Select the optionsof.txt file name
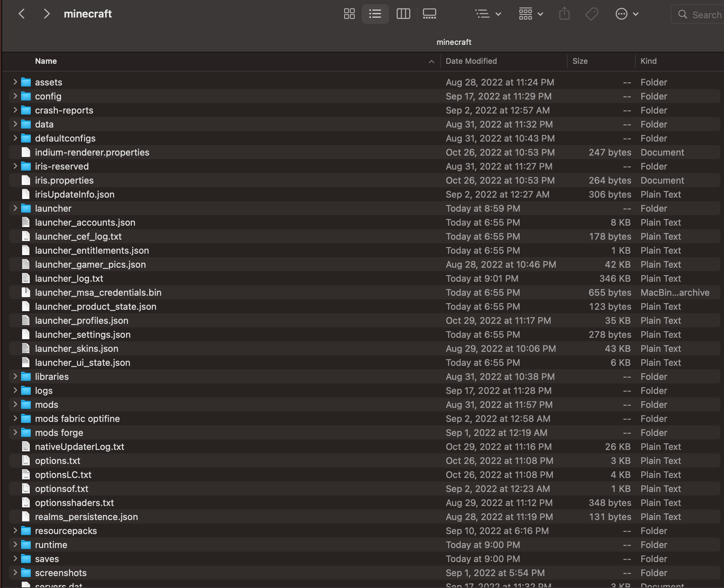724x588 pixels. click(x=62, y=489)
